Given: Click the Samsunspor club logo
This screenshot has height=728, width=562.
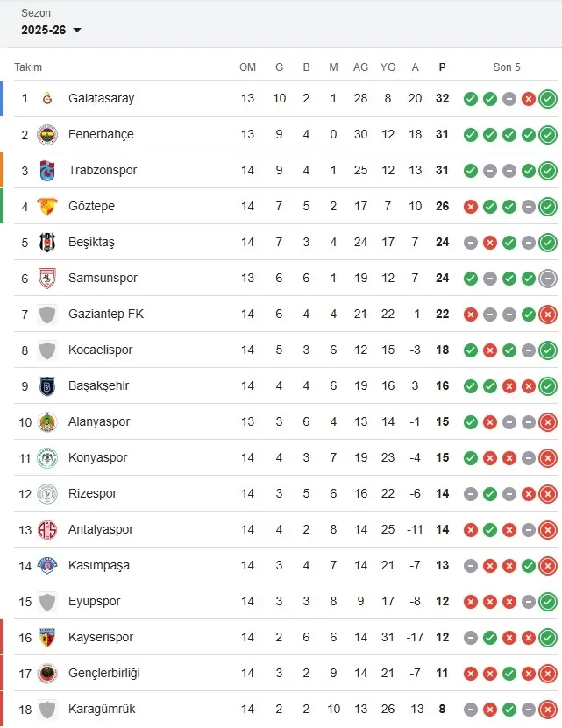Looking at the screenshot, I should (47, 278).
